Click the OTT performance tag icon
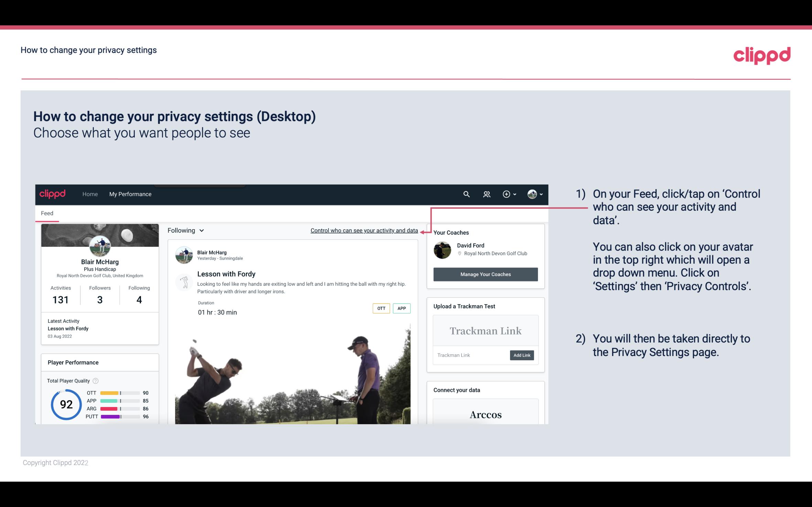Screen dimensions: 812x507 tap(381, 308)
